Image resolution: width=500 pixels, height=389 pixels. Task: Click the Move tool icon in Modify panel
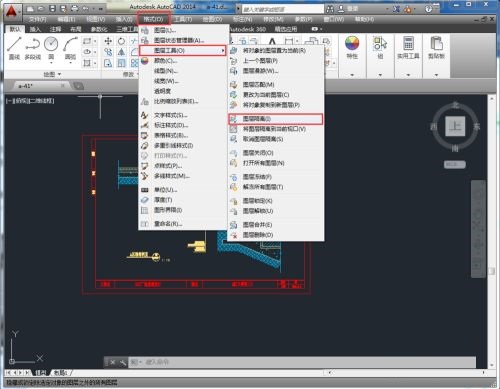click(x=108, y=41)
